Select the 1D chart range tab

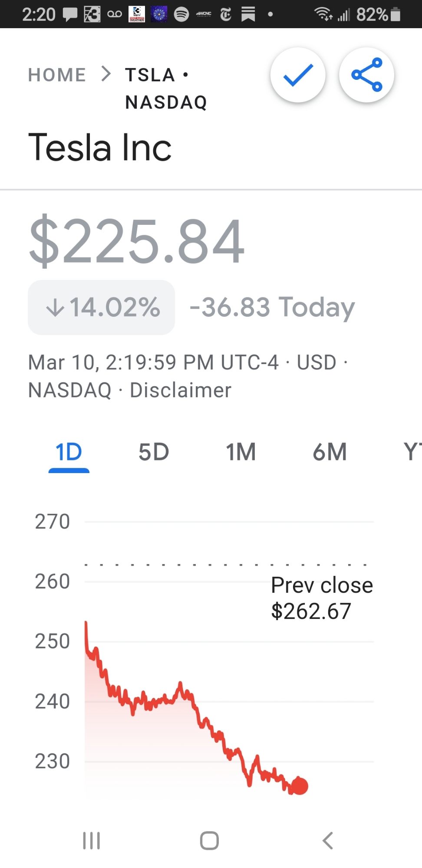pyautogui.click(x=69, y=452)
